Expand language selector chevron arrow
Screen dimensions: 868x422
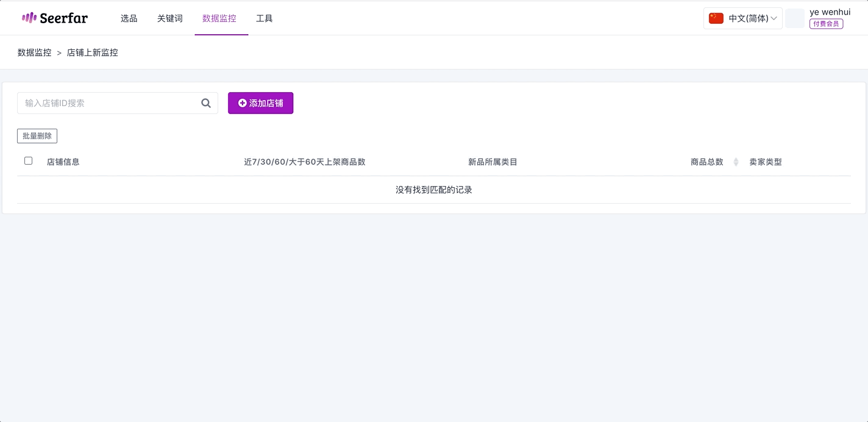pyautogui.click(x=774, y=18)
